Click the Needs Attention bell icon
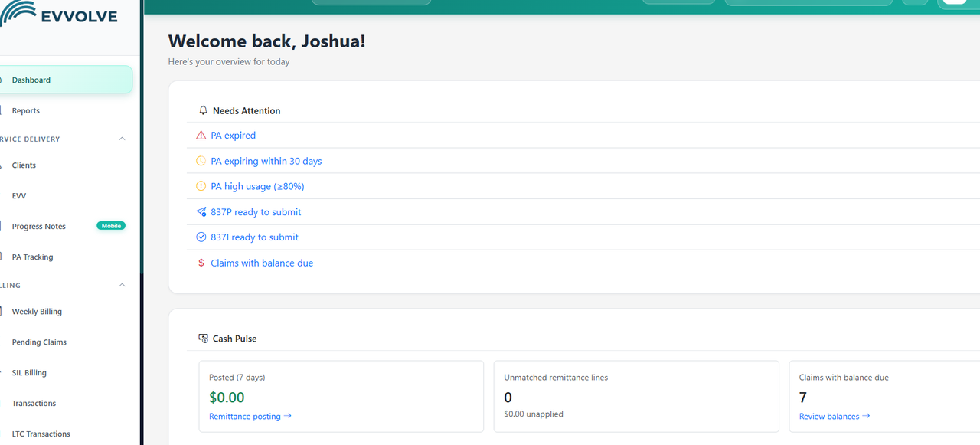This screenshot has height=445, width=980. pyautogui.click(x=203, y=110)
